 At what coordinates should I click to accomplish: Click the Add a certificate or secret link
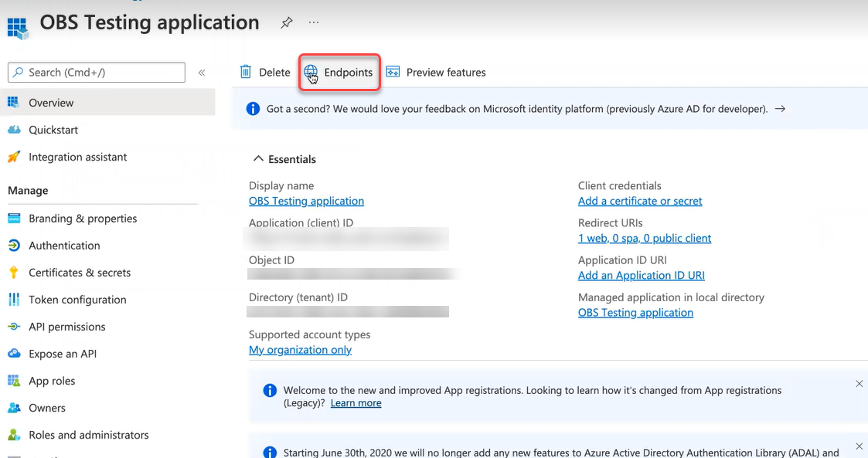click(x=640, y=201)
